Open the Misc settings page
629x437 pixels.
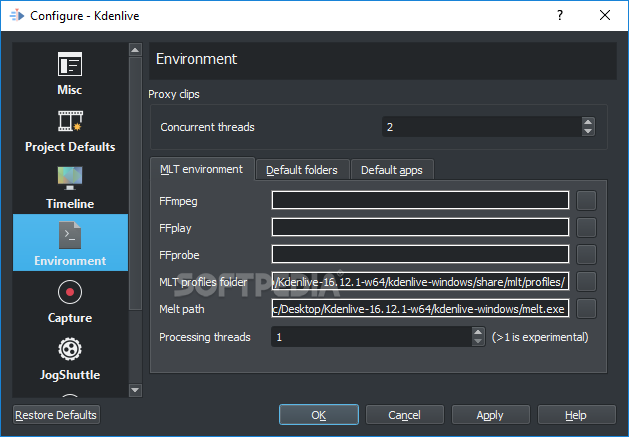pos(70,73)
